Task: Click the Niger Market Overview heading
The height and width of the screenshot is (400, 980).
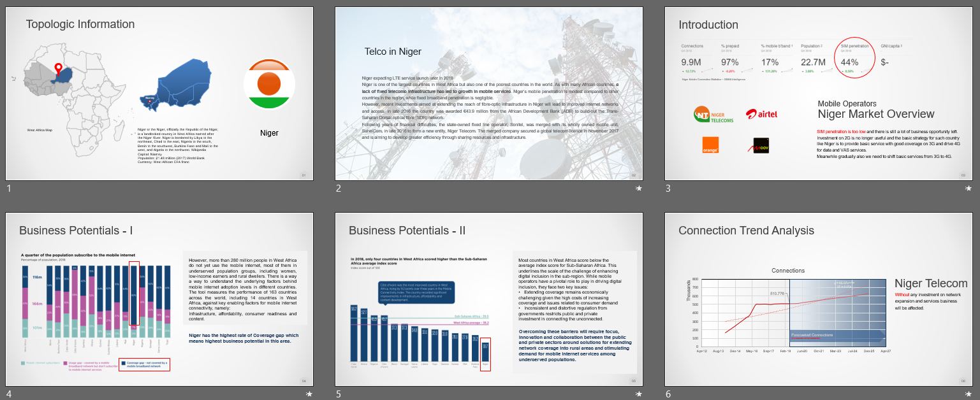Action: [x=875, y=114]
